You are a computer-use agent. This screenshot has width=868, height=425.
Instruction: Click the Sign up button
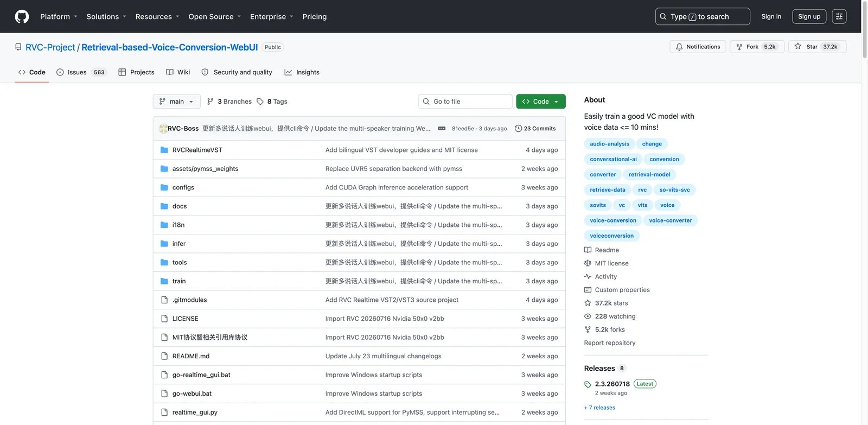click(x=809, y=16)
